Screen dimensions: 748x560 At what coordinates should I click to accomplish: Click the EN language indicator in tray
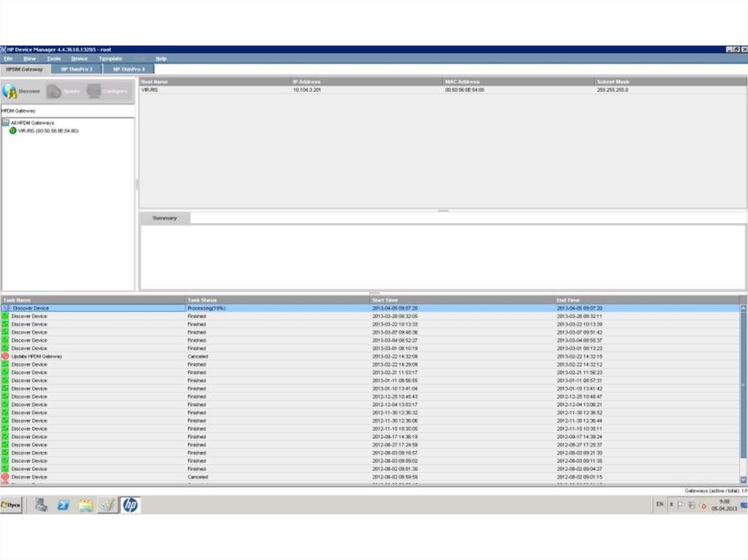tap(660, 505)
